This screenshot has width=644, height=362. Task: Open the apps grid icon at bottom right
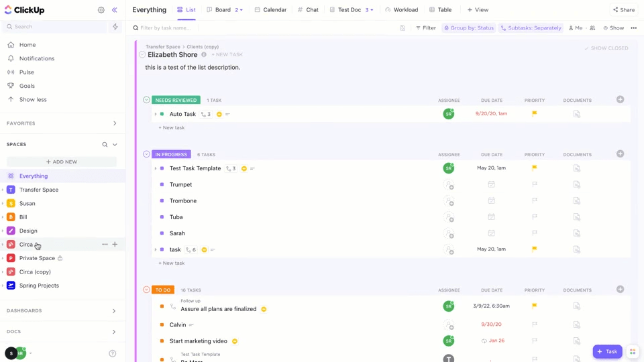coord(633,352)
